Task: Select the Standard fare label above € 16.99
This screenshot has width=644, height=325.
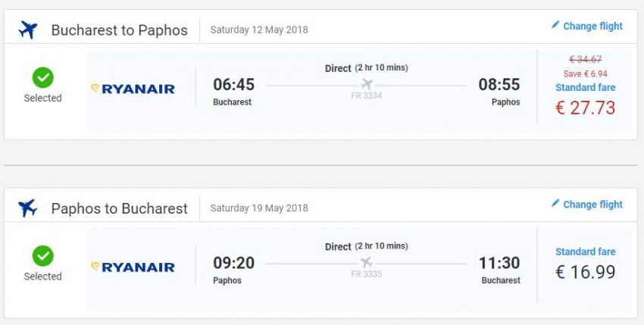Action: [585, 252]
